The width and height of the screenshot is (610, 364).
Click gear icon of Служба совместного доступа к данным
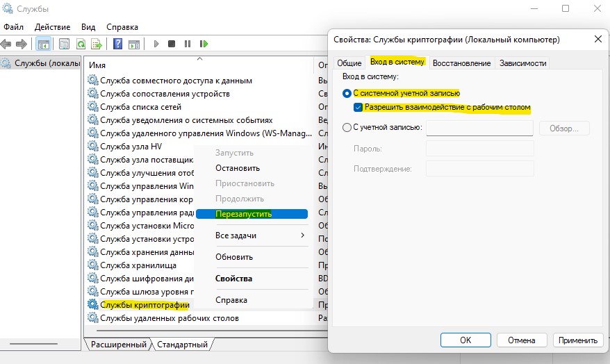(92, 80)
